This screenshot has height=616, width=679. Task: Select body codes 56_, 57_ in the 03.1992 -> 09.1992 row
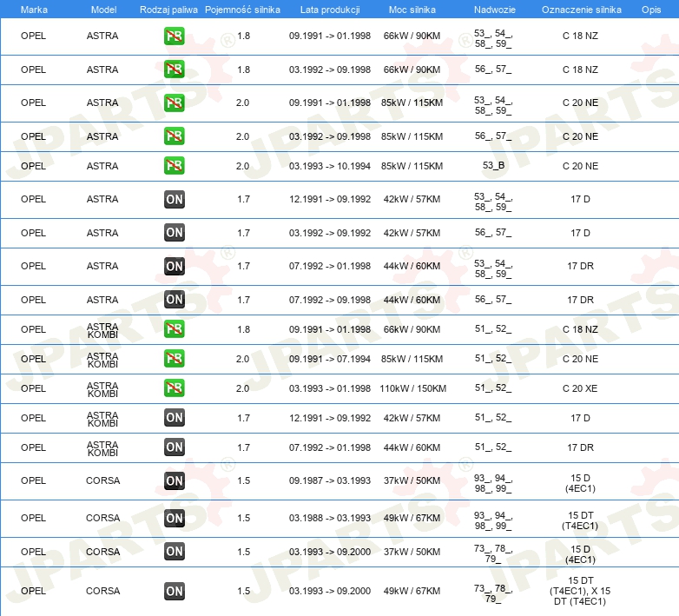click(493, 233)
